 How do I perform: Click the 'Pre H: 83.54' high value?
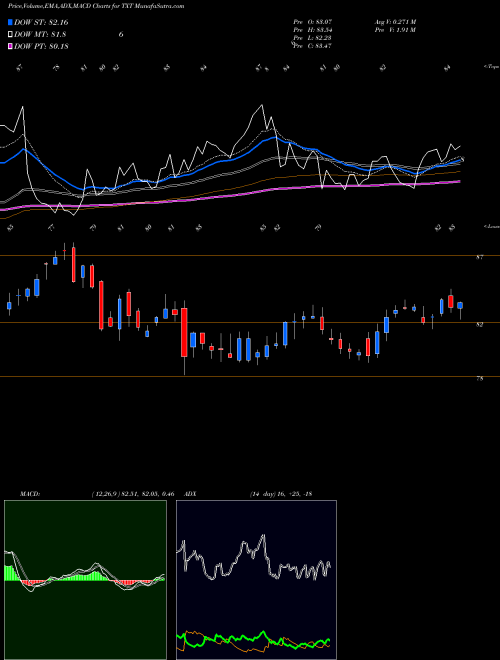pyautogui.click(x=313, y=30)
